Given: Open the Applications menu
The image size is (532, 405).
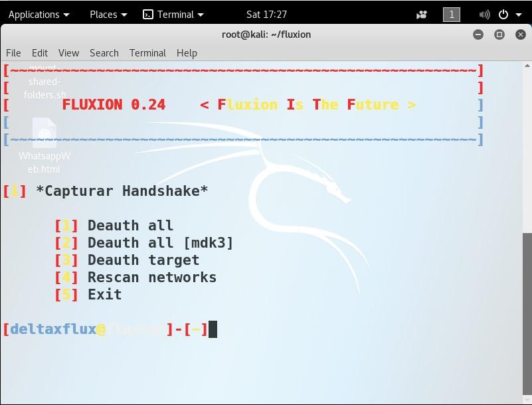Looking at the screenshot, I should [39, 15].
